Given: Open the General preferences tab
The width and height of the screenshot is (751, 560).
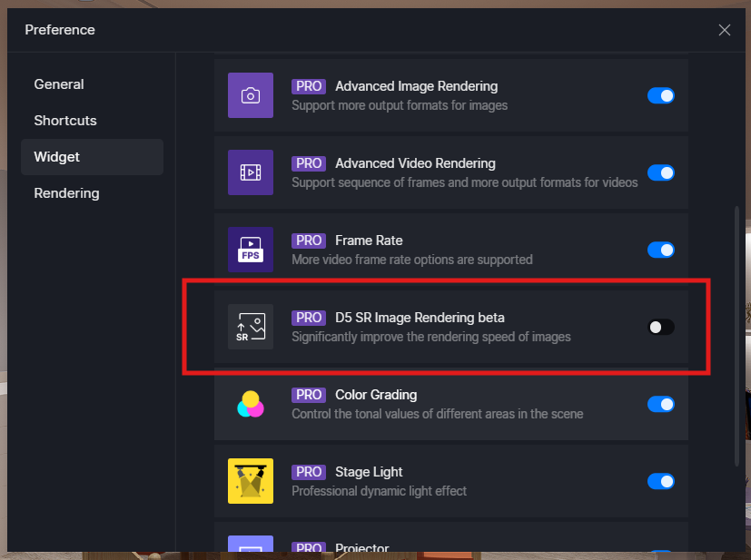Looking at the screenshot, I should point(59,84).
